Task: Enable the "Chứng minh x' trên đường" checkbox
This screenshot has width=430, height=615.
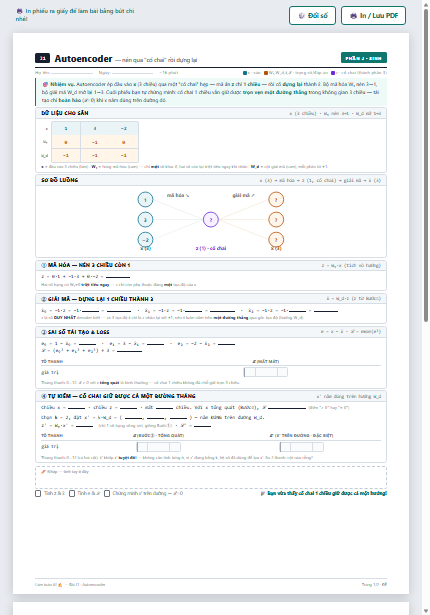Action: coord(107,493)
